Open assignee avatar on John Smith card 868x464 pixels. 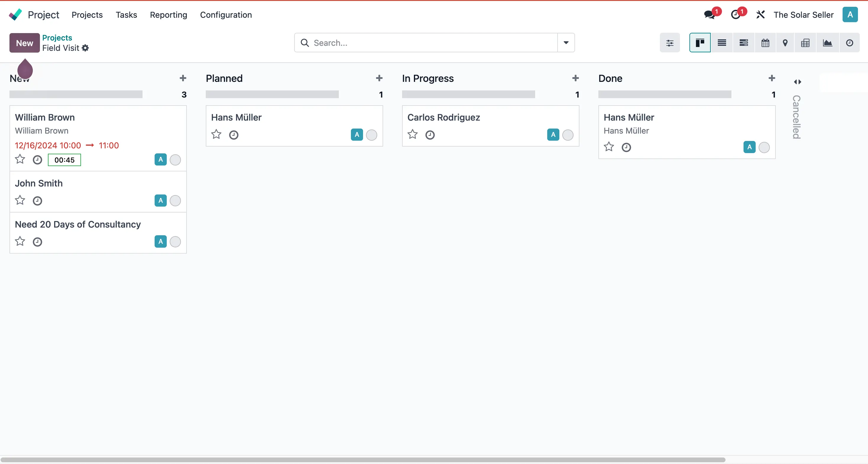tap(161, 200)
